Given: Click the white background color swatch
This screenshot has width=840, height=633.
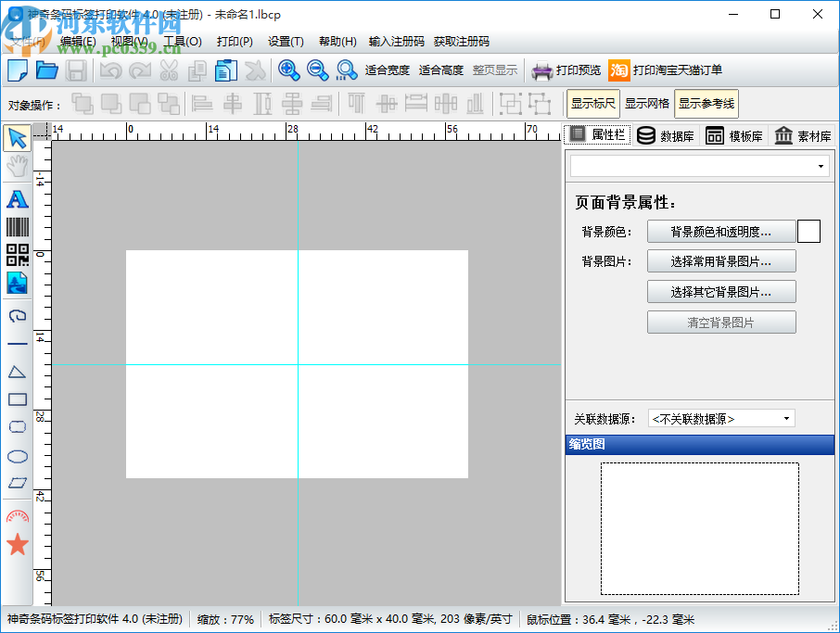Looking at the screenshot, I should (x=808, y=232).
